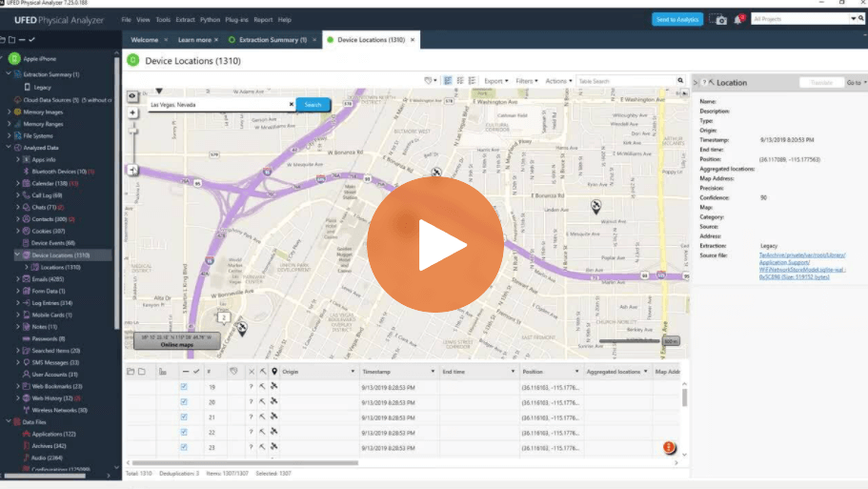
Task: Toggle the map eye visibility icon
Action: [x=131, y=96]
